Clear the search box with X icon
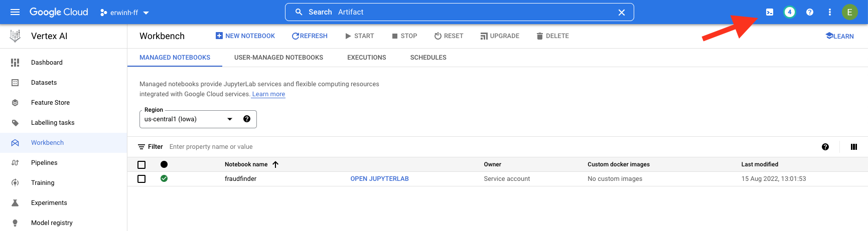This screenshot has width=868, height=231. click(621, 12)
